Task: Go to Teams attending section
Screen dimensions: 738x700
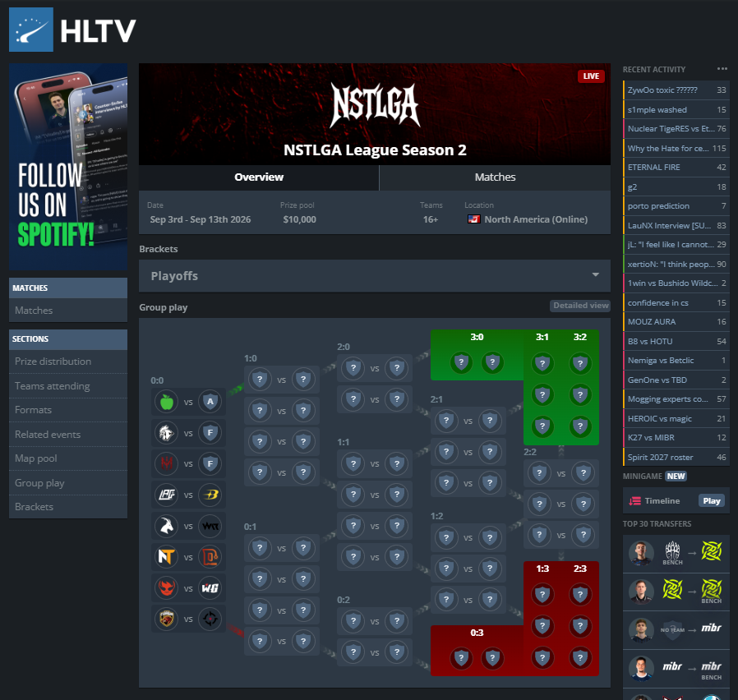Action: (67, 386)
